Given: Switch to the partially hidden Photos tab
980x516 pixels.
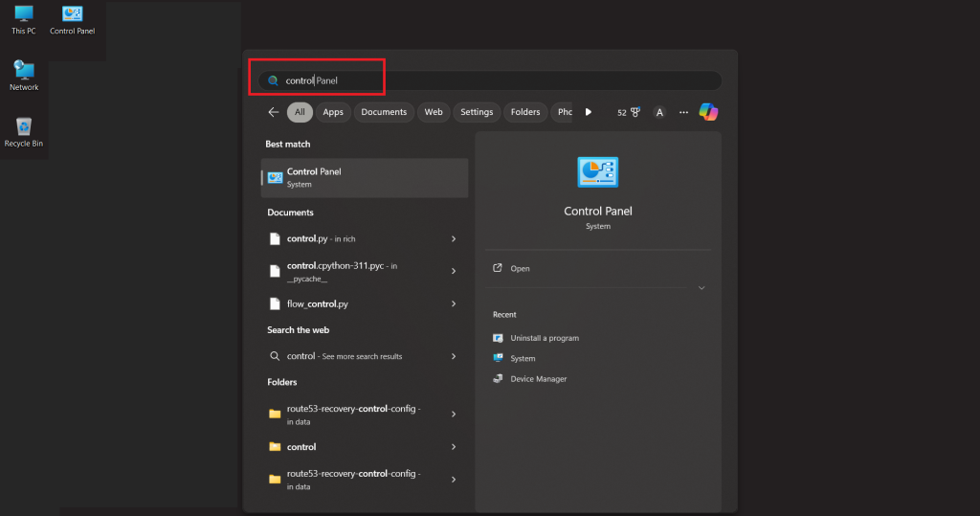Looking at the screenshot, I should point(563,112).
